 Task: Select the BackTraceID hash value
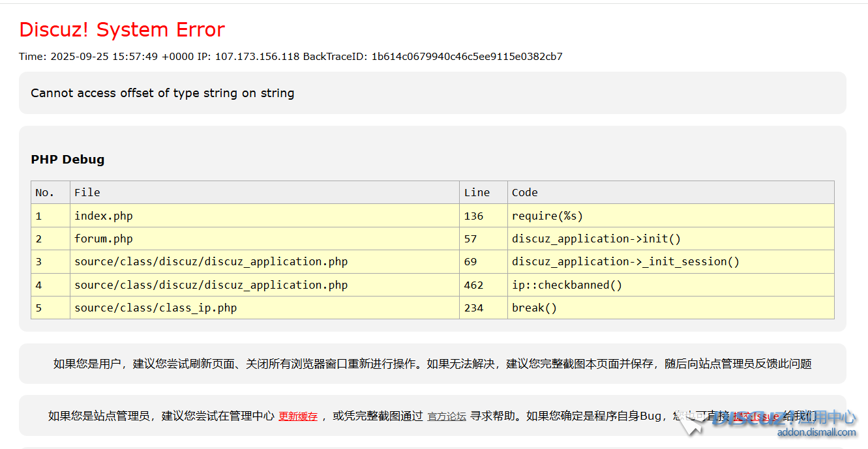tap(467, 57)
